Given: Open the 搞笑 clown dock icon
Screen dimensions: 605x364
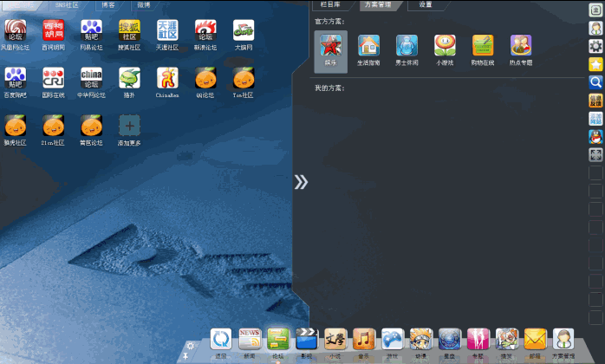Looking at the screenshot, I should coord(506,339).
